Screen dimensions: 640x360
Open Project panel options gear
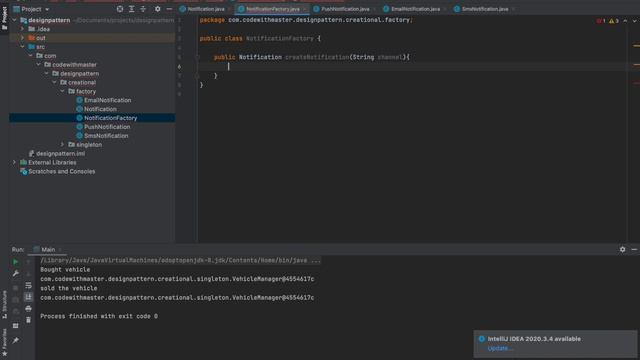coord(158,9)
